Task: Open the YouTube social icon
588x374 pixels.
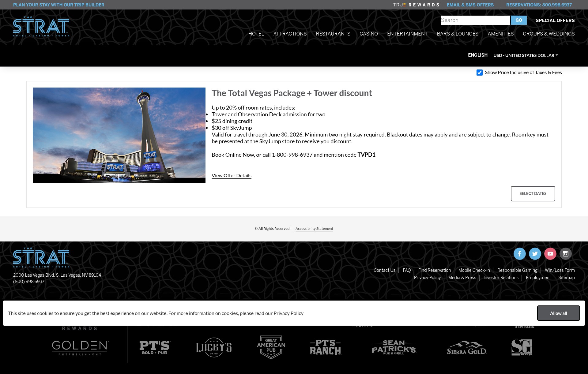Action: click(550, 254)
